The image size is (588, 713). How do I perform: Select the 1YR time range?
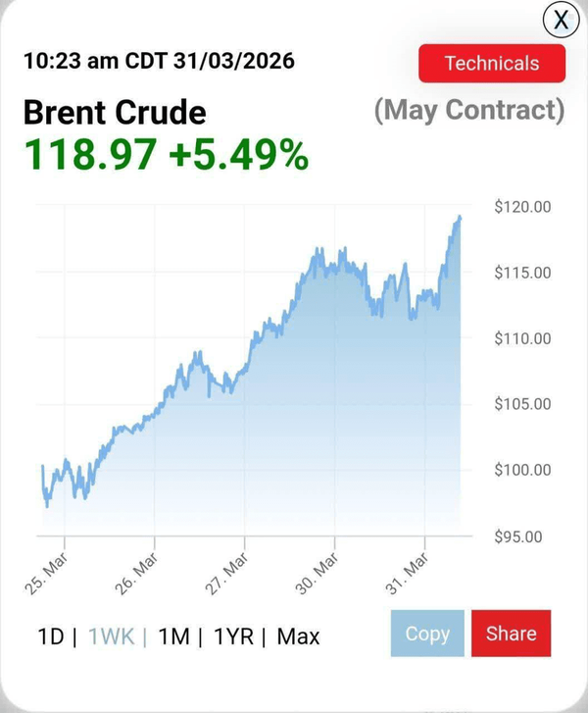pos(233,637)
